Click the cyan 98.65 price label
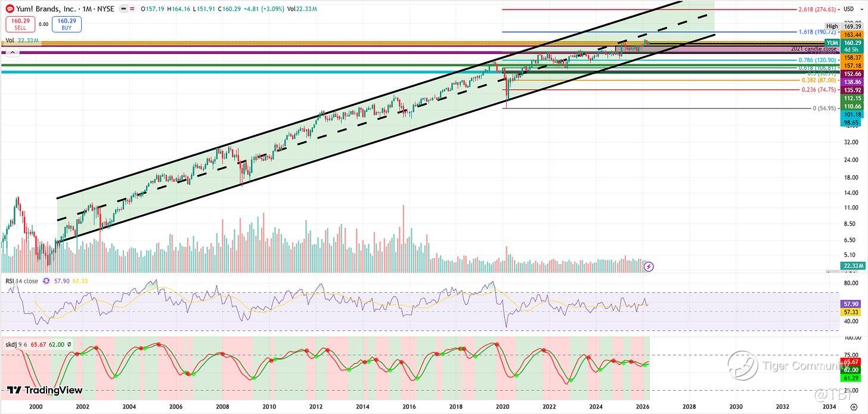The image size is (868, 414). [850, 122]
